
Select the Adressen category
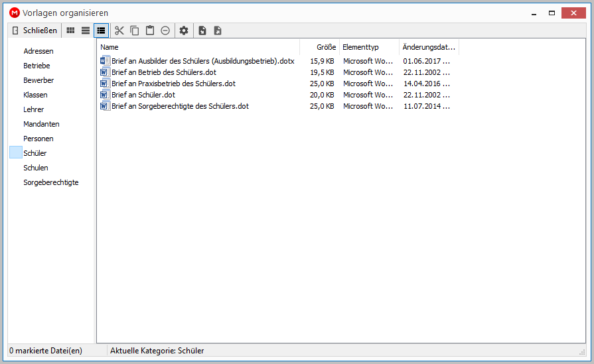pos(38,51)
